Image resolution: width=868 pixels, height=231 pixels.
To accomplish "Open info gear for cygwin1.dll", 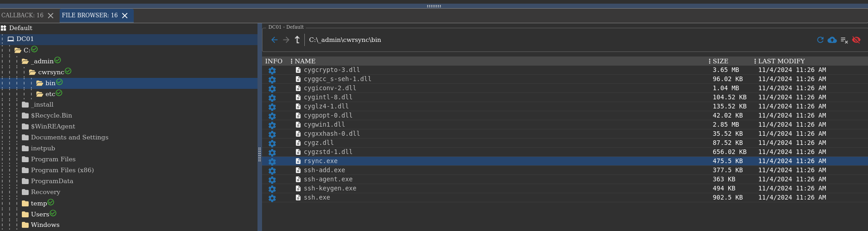I will [272, 125].
